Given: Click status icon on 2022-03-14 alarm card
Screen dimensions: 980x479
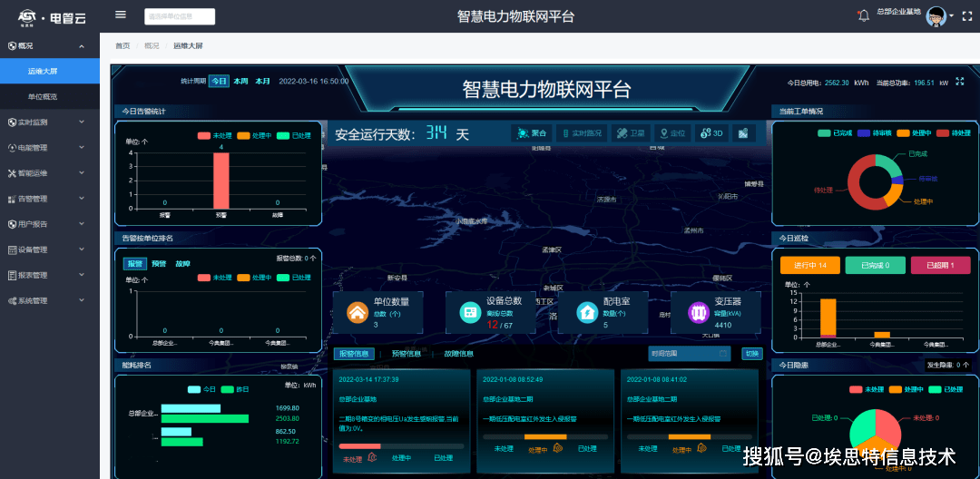Looking at the screenshot, I should [x=372, y=458].
